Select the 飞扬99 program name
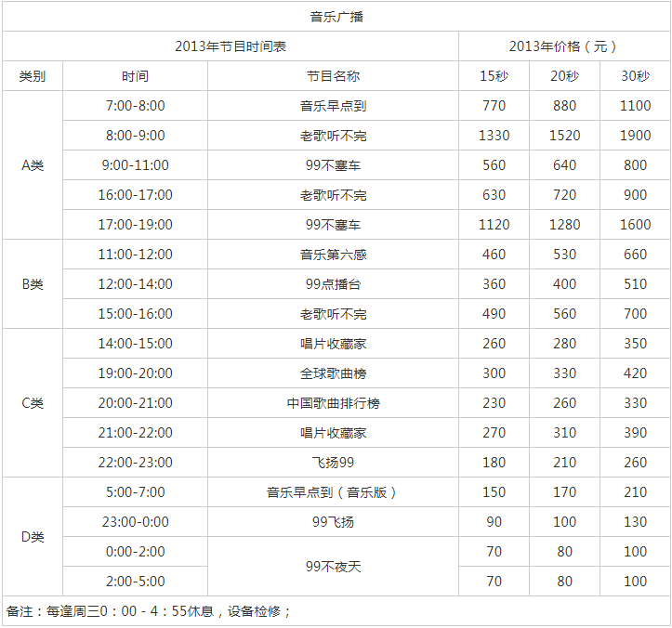 pos(333,463)
